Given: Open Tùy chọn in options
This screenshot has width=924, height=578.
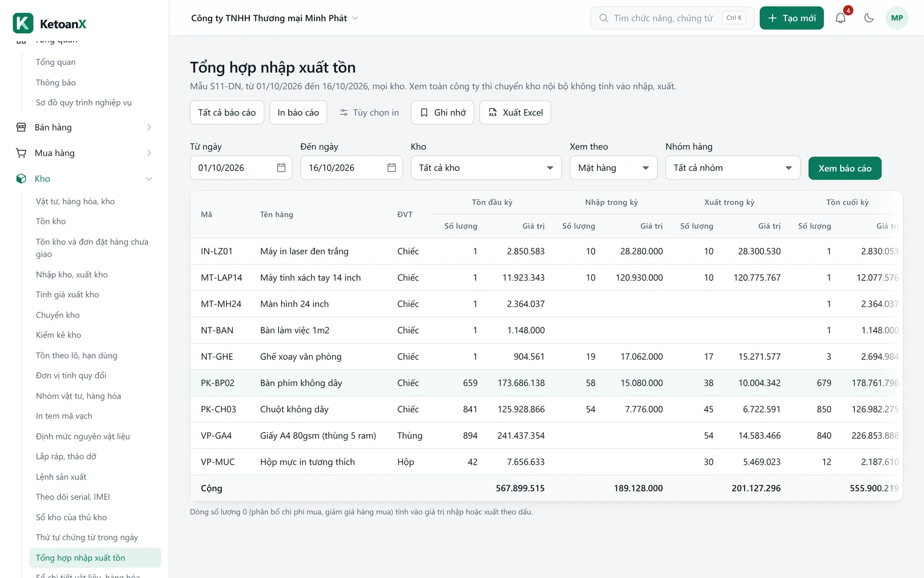Looking at the screenshot, I should (x=369, y=112).
